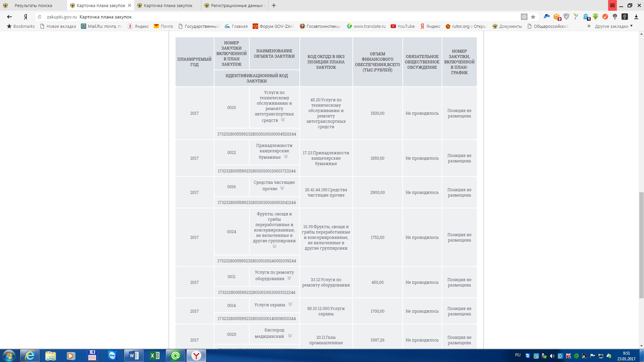Image resolution: width=644 pixels, height=362 pixels.
Task: Launch Internet Explorer from taskbar
Action: point(30,356)
